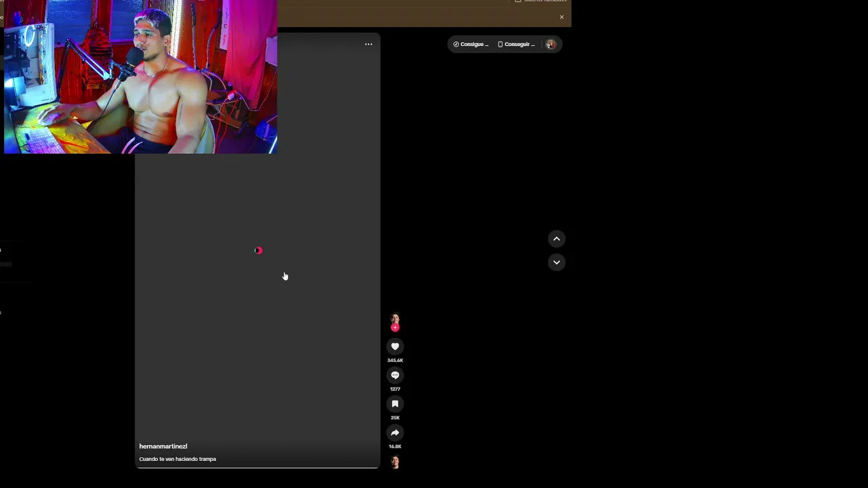Click the webcam overlay of the streamer
868x488 pixels.
(140, 77)
